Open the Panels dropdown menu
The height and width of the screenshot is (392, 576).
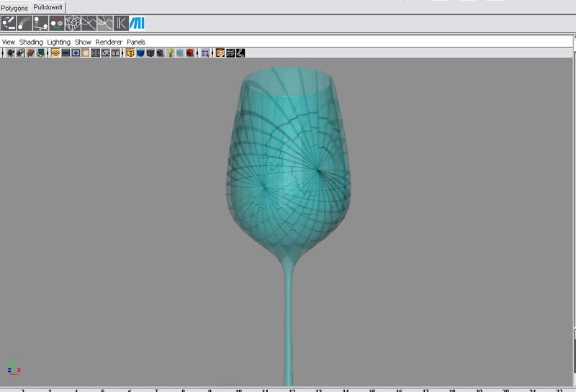point(136,42)
